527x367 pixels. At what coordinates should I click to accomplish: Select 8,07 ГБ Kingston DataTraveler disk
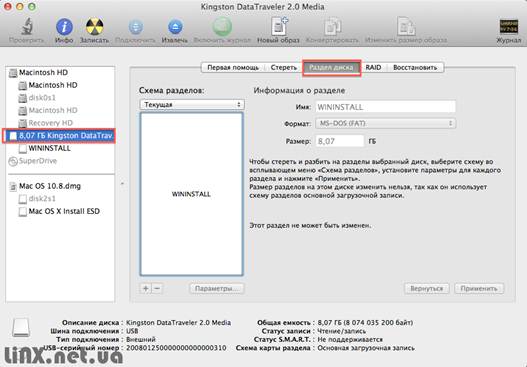(59, 136)
